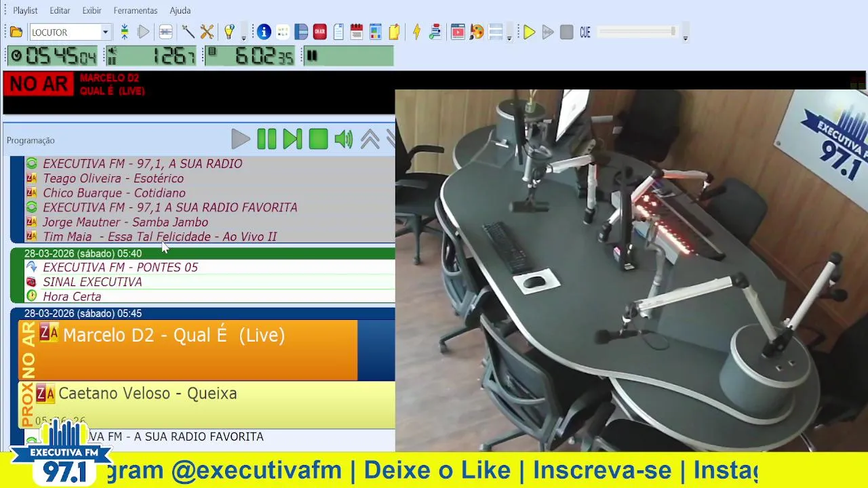Click the grey CUE waveform play button
This screenshot has height=488, width=868.
(548, 32)
